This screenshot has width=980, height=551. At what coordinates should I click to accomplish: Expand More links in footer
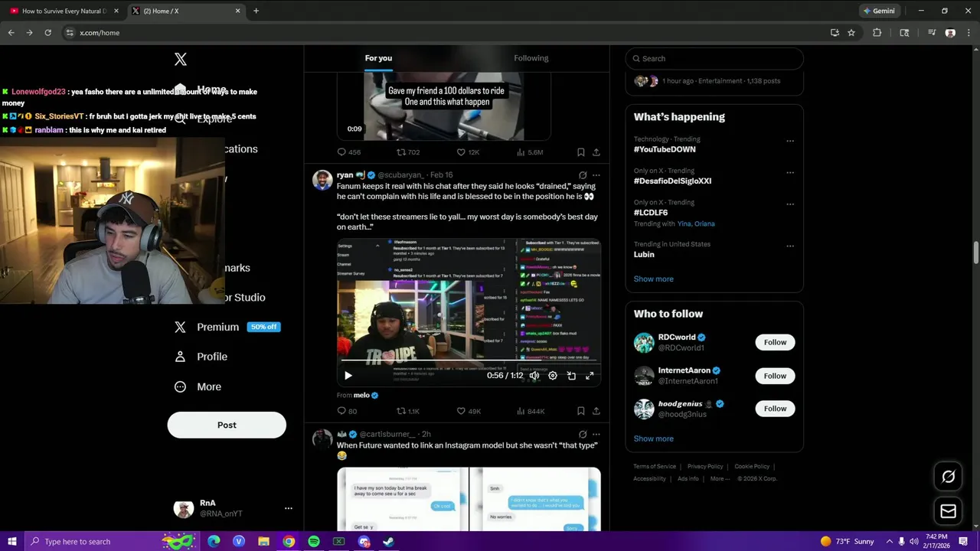(x=720, y=479)
